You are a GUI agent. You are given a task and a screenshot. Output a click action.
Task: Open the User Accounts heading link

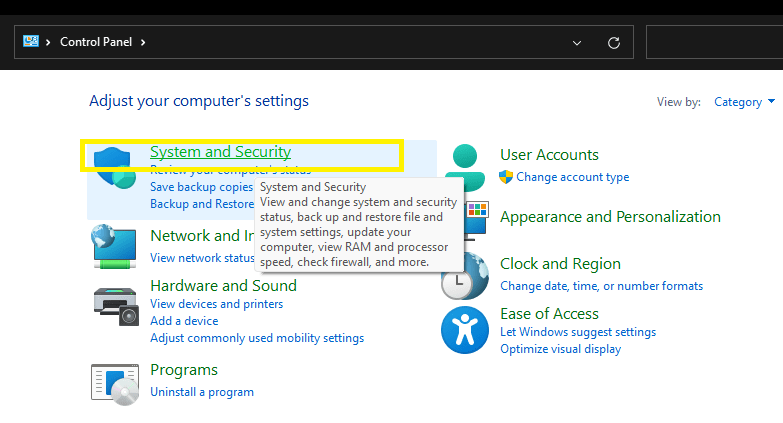click(x=549, y=155)
